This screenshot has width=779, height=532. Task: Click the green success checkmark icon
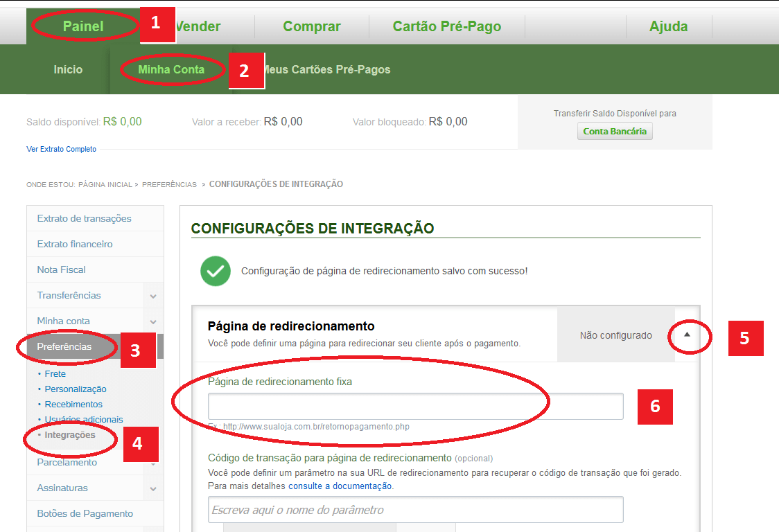coord(215,272)
